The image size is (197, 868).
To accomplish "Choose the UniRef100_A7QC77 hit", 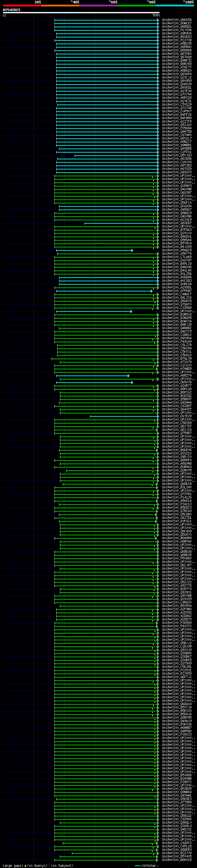I will coord(176,67).
